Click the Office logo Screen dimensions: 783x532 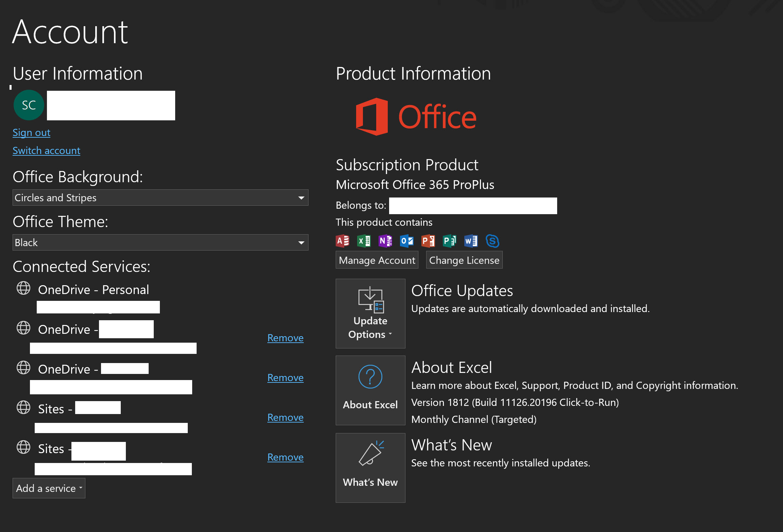[416, 117]
